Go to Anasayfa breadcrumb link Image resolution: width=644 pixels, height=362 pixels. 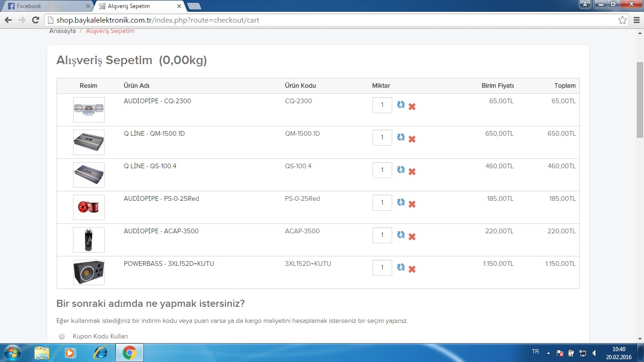pyautogui.click(x=62, y=31)
